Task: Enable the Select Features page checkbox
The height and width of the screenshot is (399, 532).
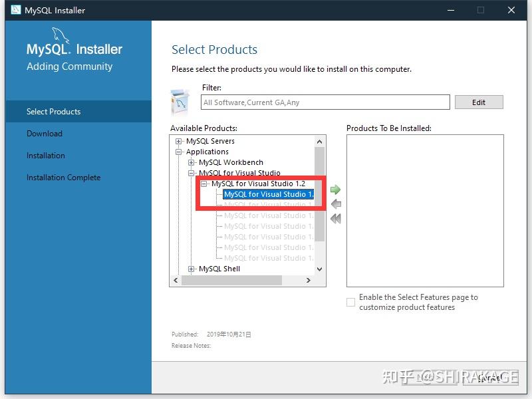Action: point(350,302)
